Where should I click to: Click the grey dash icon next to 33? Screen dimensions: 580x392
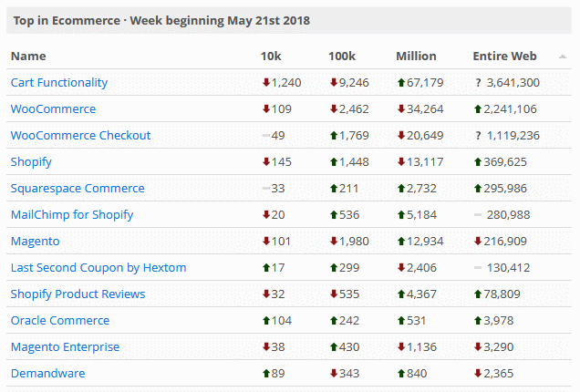pos(266,188)
